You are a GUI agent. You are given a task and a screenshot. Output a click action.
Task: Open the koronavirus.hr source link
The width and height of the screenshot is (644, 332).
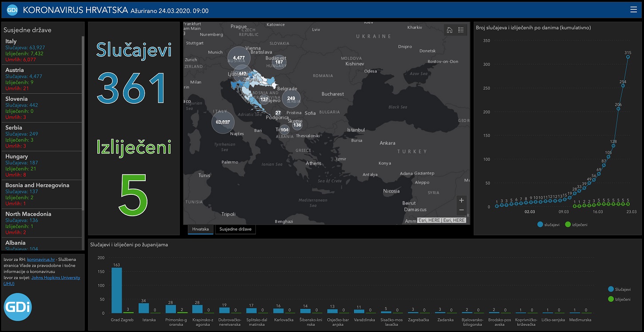coord(41,259)
